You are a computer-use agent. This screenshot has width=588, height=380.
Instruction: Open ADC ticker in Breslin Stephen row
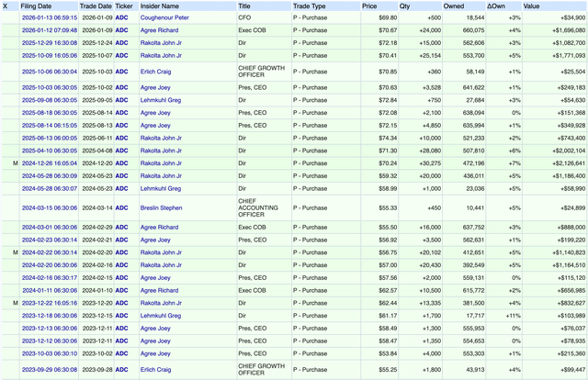pyautogui.click(x=121, y=208)
